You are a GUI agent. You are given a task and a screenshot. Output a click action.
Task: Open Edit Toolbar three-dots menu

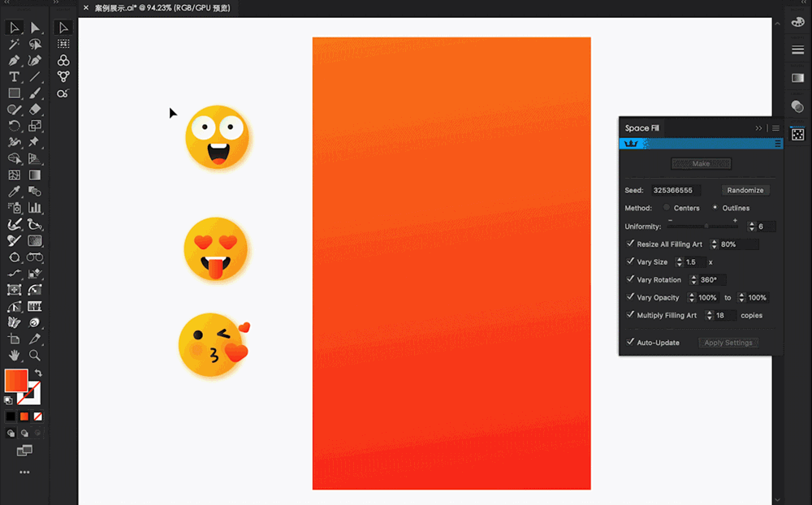[24, 472]
